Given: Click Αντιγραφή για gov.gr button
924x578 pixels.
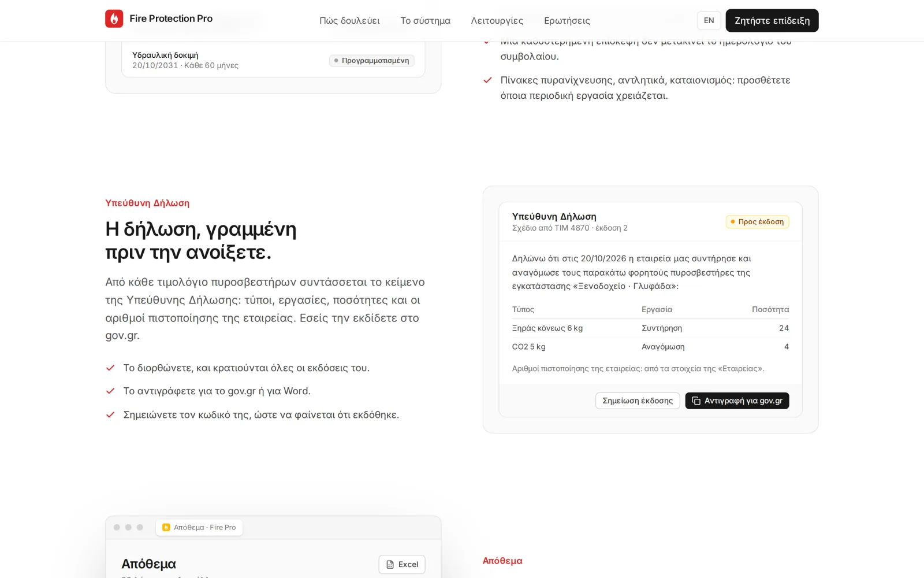Looking at the screenshot, I should pos(737,401).
